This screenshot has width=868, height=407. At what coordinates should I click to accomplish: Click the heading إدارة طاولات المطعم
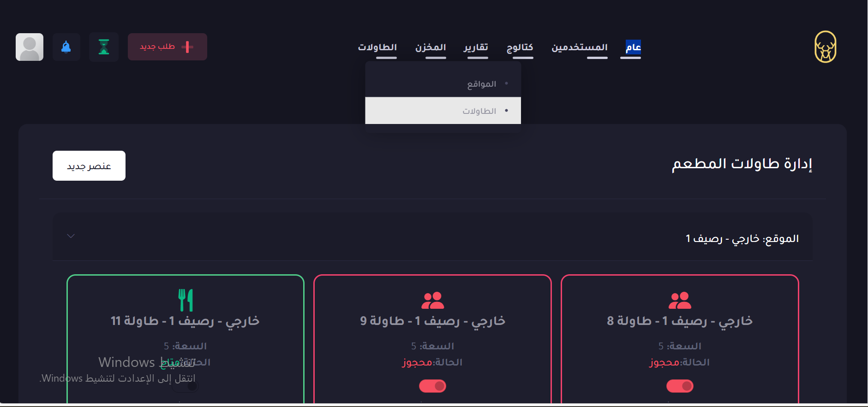coord(742,164)
